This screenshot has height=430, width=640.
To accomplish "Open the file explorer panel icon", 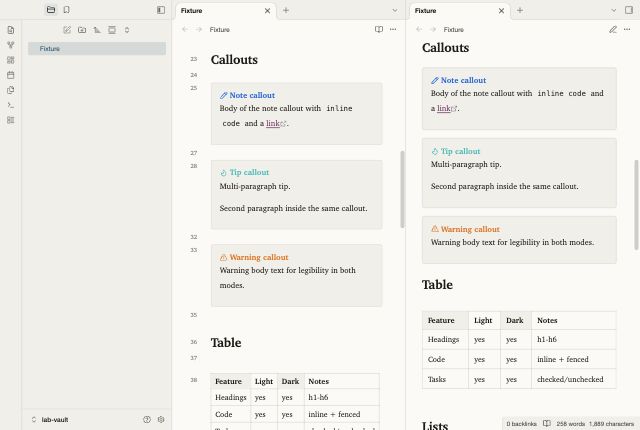I will [x=51, y=10].
